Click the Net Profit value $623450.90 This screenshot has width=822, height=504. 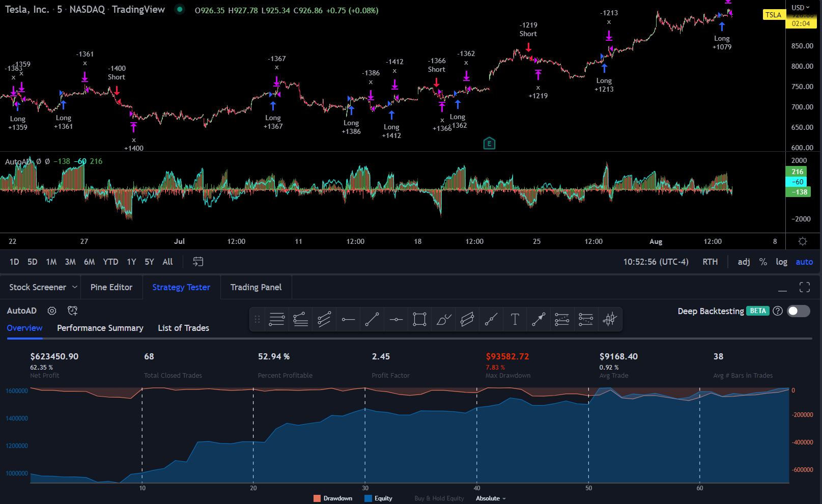coord(54,356)
